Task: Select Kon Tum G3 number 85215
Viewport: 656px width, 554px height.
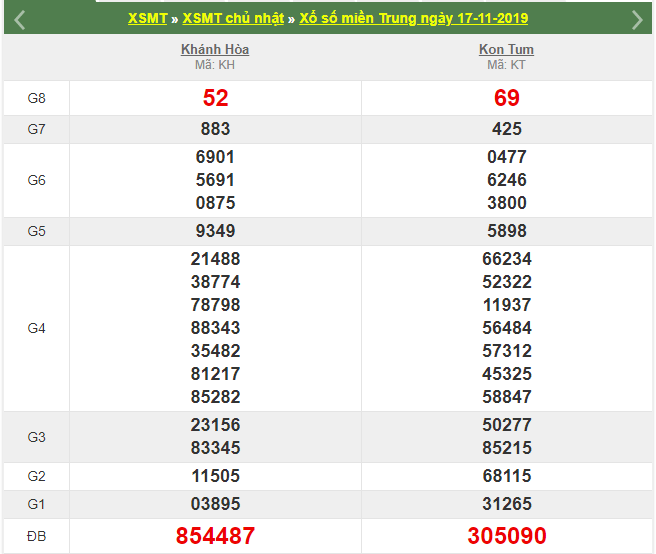Action: click(507, 448)
